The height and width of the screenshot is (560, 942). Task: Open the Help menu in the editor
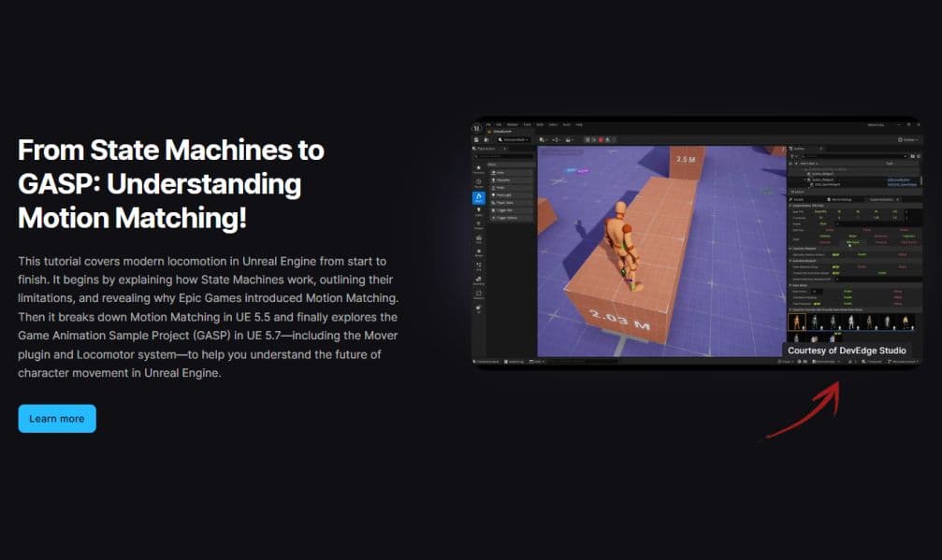coord(579,124)
